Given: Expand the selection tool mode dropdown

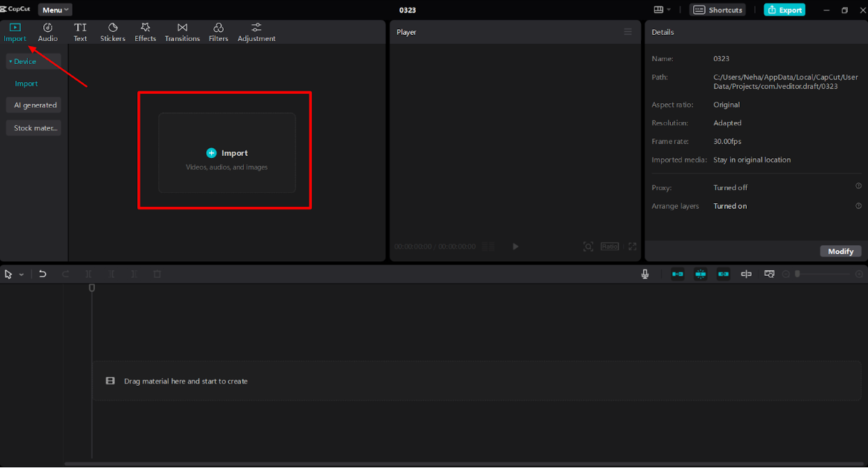Looking at the screenshot, I should click(22, 274).
